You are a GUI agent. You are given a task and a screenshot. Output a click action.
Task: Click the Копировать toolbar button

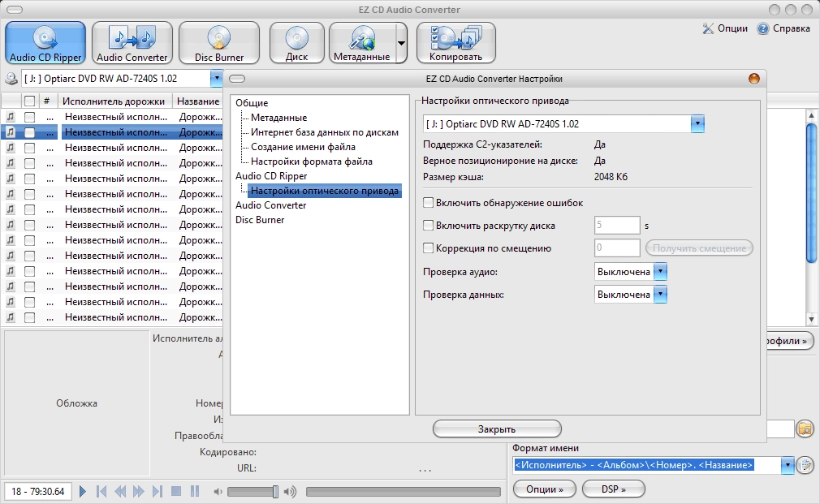point(455,43)
